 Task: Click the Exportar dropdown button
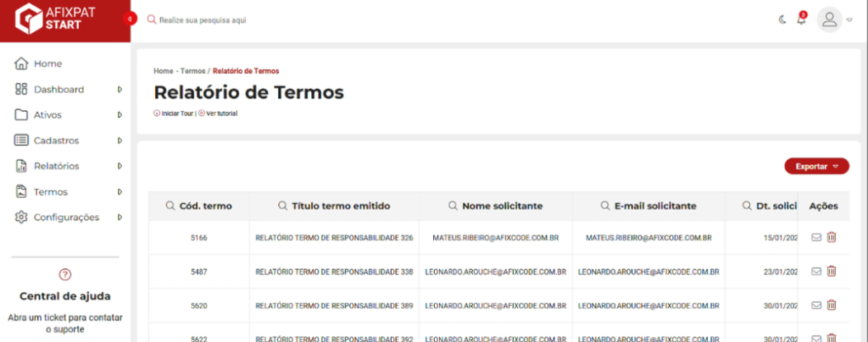(816, 167)
